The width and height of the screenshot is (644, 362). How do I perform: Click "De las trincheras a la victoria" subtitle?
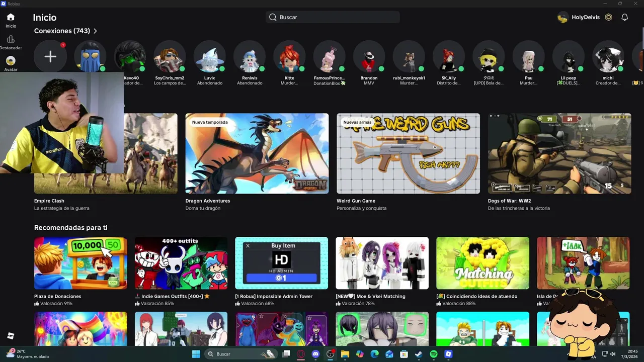(519, 208)
